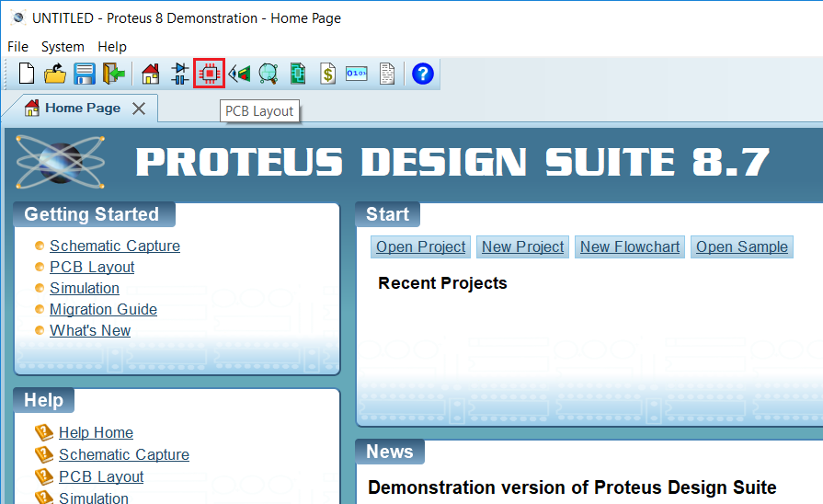Click the Home Page house icon in toolbar
Viewport: 823px width, 504px height.
pos(151,74)
